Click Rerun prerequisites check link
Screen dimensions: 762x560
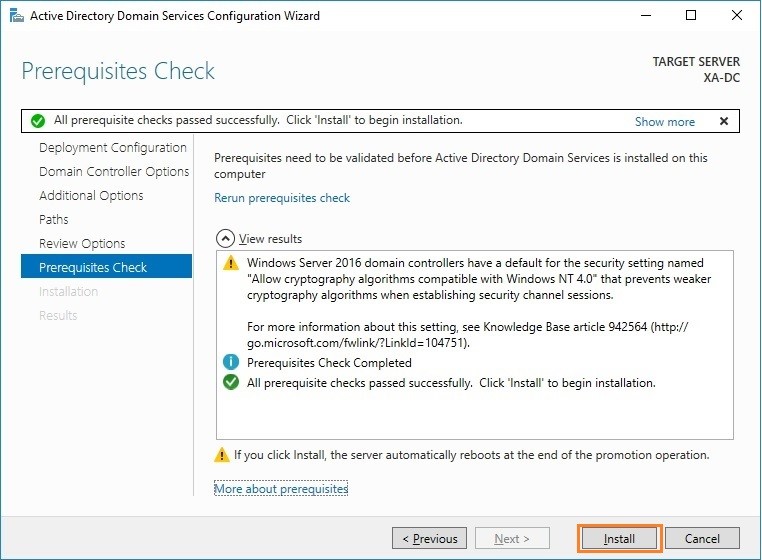pos(282,198)
